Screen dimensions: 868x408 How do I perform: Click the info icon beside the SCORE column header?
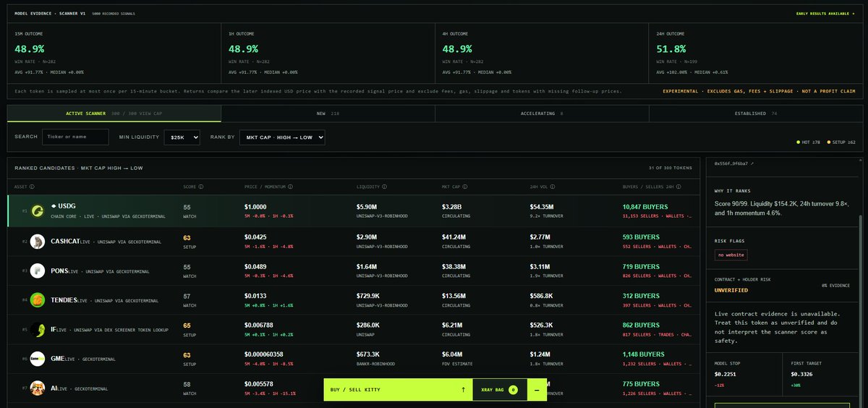pos(200,187)
